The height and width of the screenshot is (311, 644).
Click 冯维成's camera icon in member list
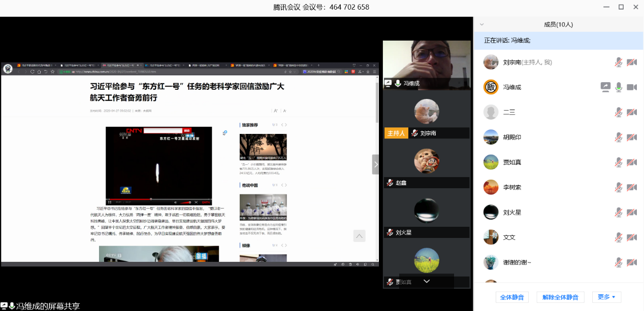(x=631, y=87)
